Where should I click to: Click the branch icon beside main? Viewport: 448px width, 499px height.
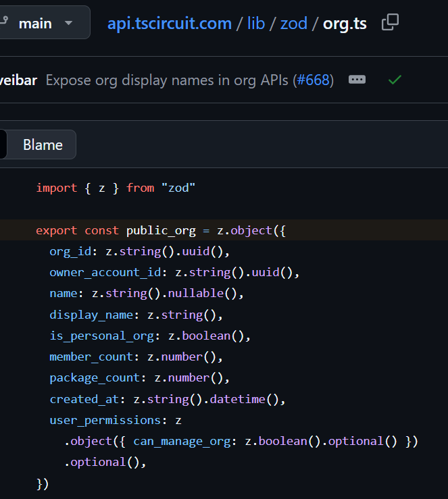point(4,22)
